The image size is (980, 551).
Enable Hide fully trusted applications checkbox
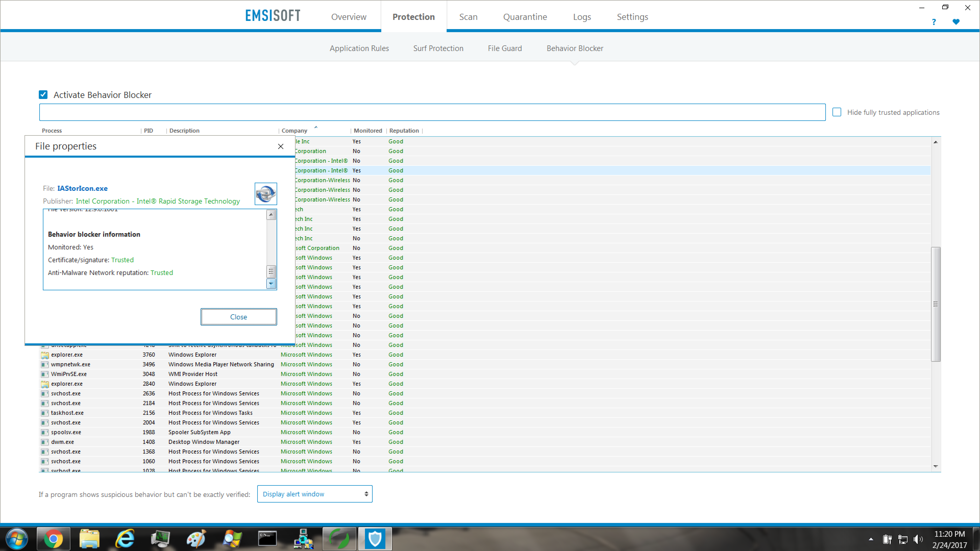click(837, 112)
